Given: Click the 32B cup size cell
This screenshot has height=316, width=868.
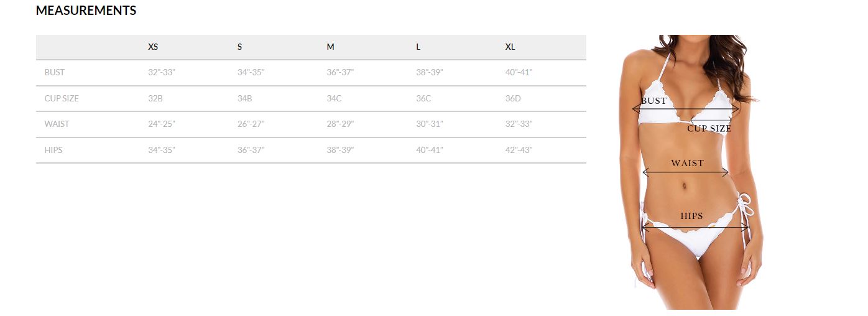Looking at the screenshot, I should 157,98.
